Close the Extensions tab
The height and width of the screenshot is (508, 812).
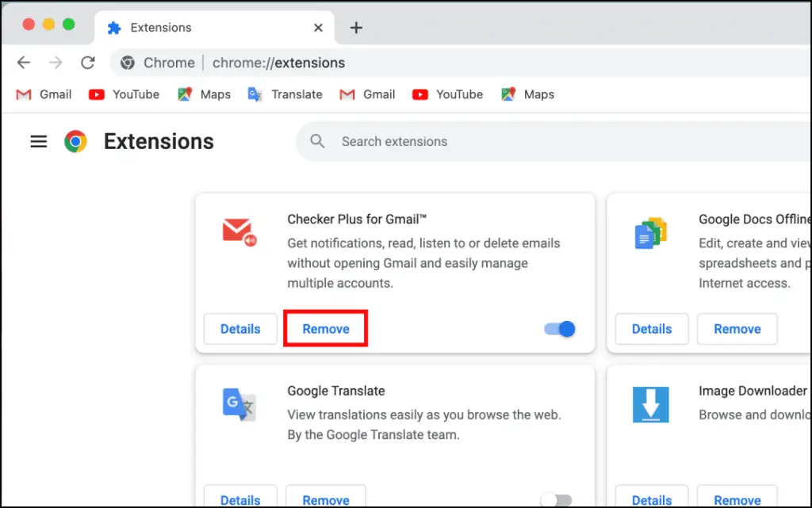(319, 28)
